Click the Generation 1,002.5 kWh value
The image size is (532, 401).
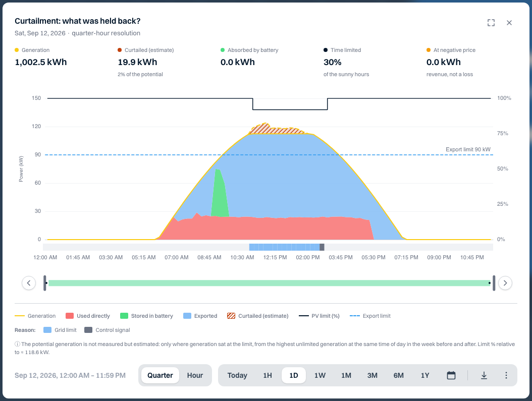(41, 63)
